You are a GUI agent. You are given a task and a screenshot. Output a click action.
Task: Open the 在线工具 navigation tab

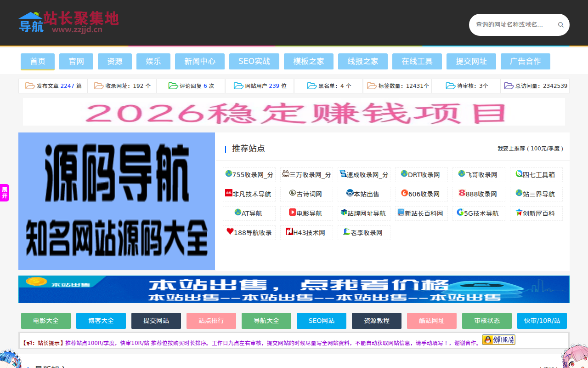tap(417, 62)
